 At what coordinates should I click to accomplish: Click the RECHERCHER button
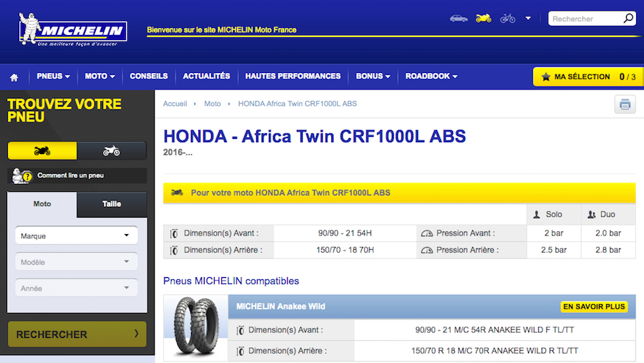pyautogui.click(x=77, y=334)
